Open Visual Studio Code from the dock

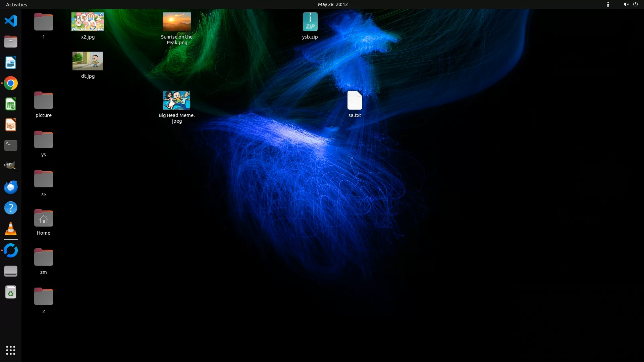click(x=11, y=21)
